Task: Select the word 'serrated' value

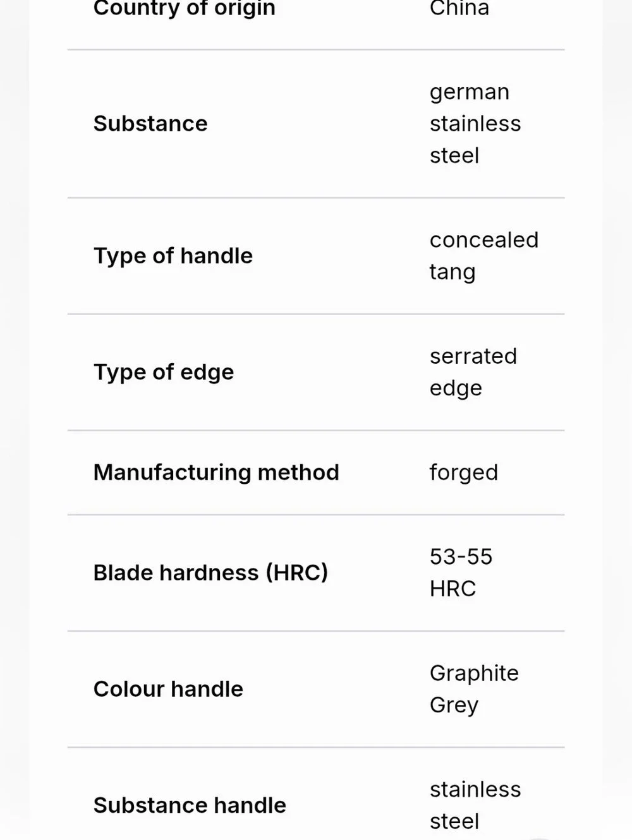Action: 473,356
